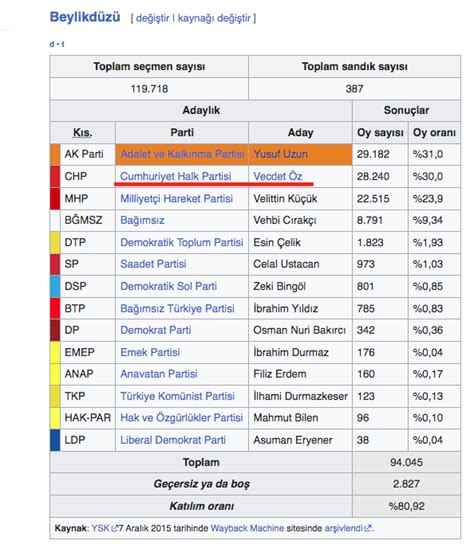Viewport: 474px width, 560px height.
Task: Open the Liberal Demokrat Parti link
Action: [x=173, y=440]
